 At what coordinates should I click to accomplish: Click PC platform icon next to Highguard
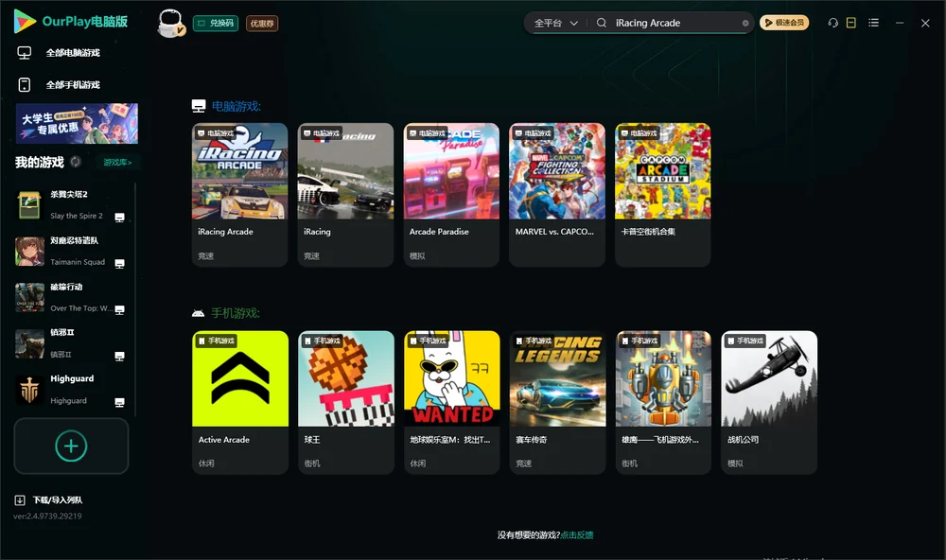[119, 403]
